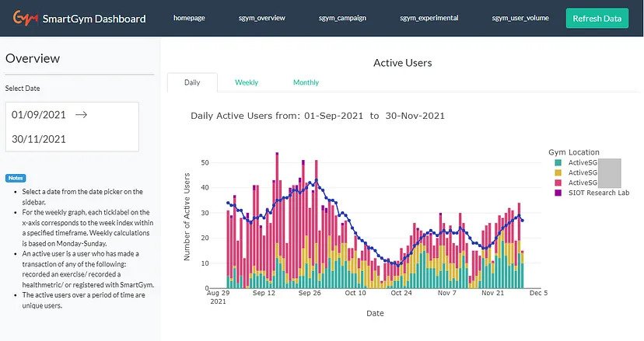Switch to the Monthly tab
This screenshot has width=644, height=341.
[306, 82]
